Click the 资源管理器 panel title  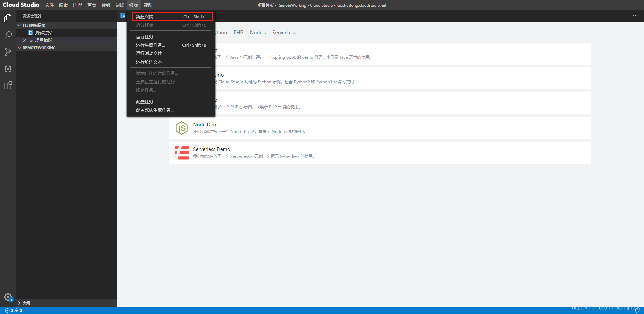pyautogui.click(x=32, y=16)
